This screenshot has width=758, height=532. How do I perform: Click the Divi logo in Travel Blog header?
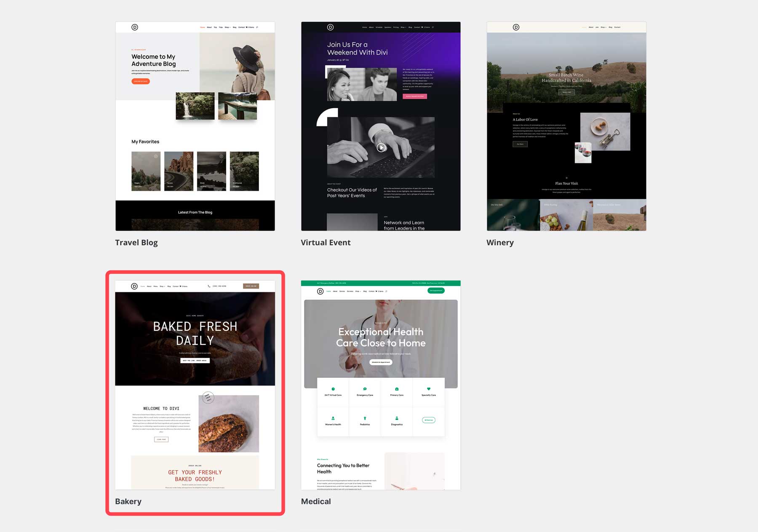[x=134, y=27]
